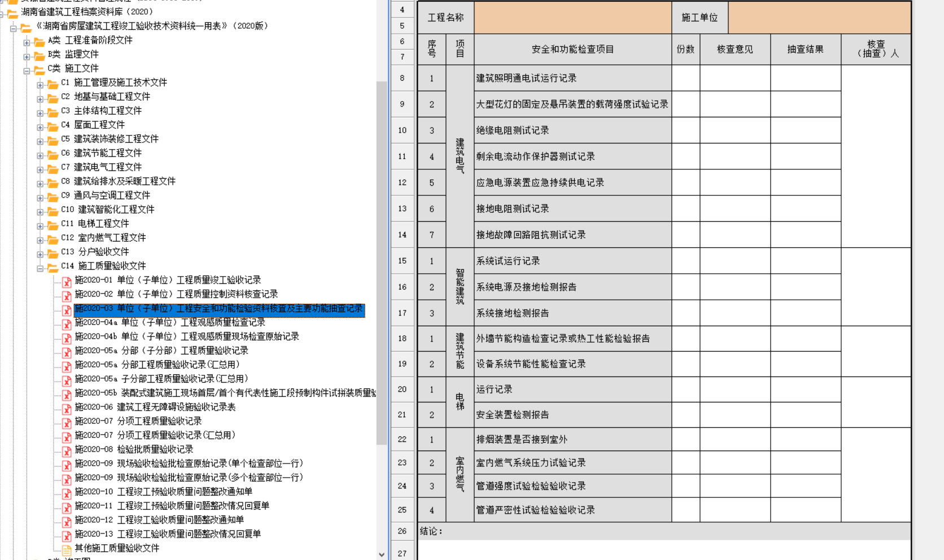
Task: Collapse C类 施工文件 node
Action: [27, 71]
